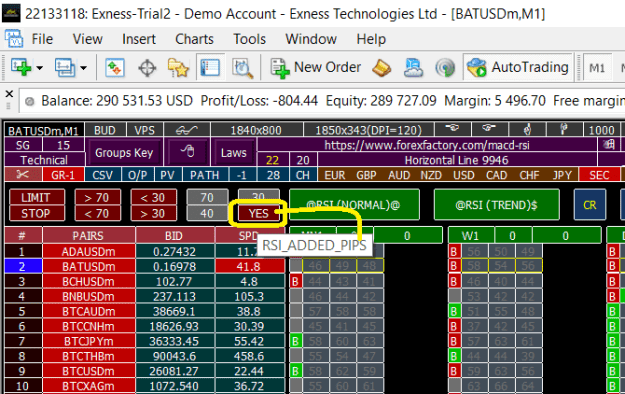Select the M1 timeframe button
Viewport: 625px width, 394px height.
(597, 68)
